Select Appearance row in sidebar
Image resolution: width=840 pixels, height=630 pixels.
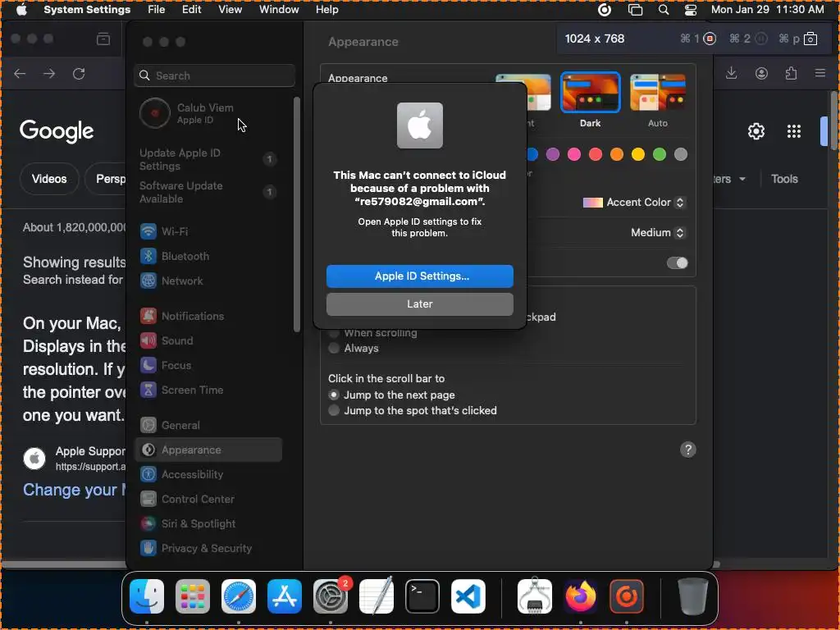(209, 450)
